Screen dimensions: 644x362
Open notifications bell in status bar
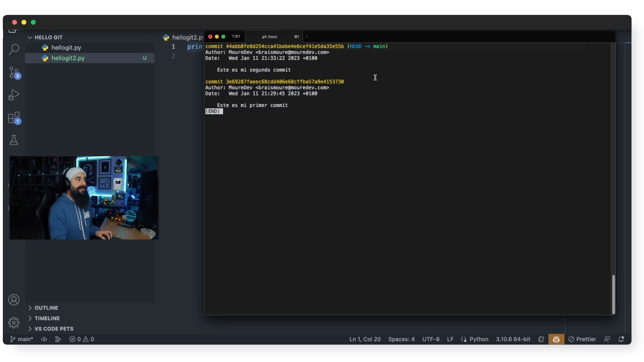point(621,339)
